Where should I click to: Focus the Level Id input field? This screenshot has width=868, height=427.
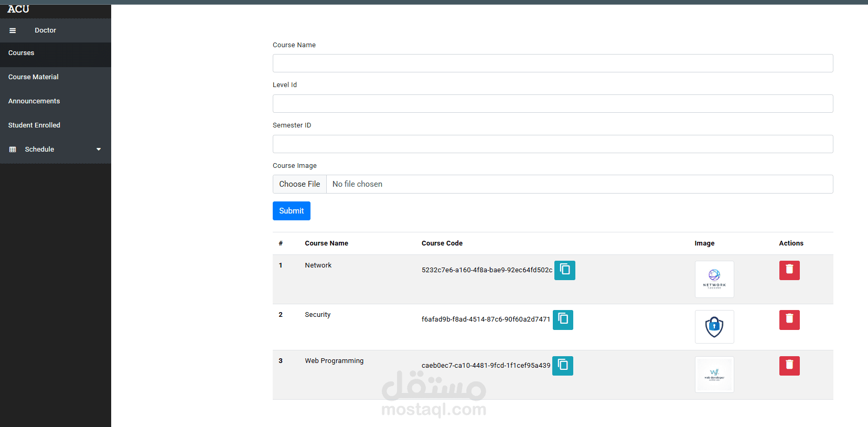[553, 104]
